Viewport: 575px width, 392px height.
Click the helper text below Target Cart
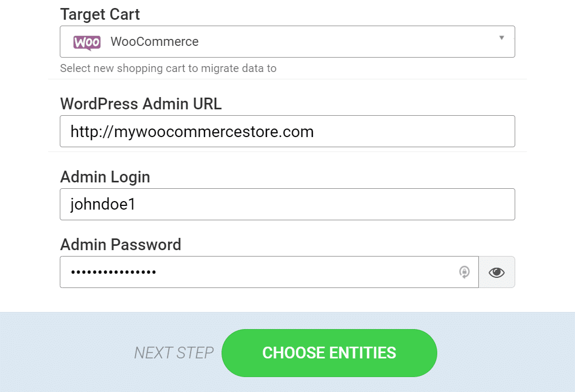click(168, 68)
